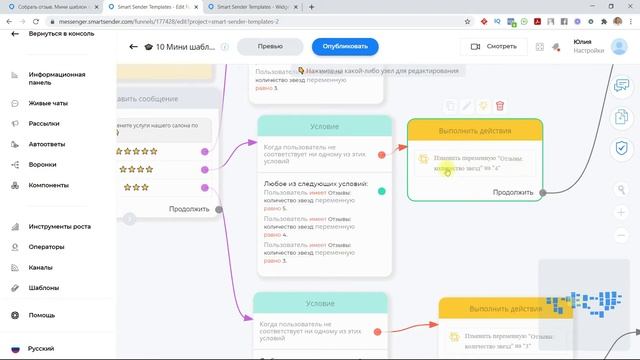Edit the selected node with pencil icon
This screenshot has width=640, height=360.
click(x=467, y=106)
